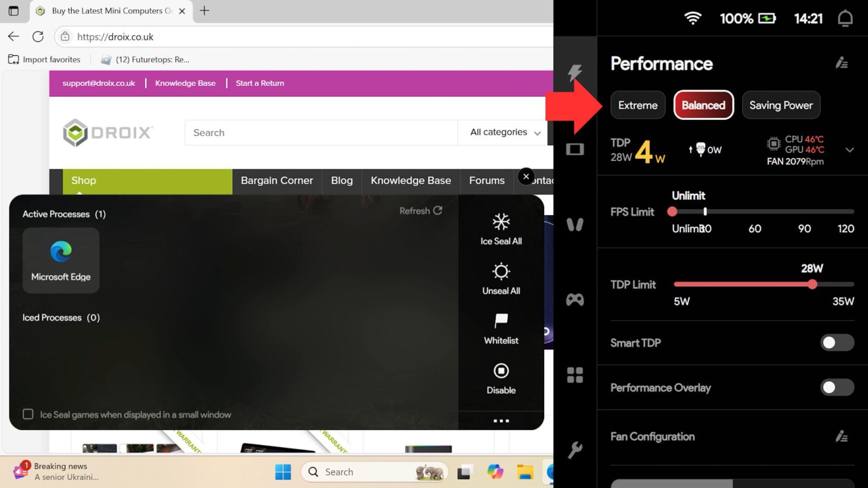
Task: Click the apps grid icon in sidebar
Action: (575, 375)
